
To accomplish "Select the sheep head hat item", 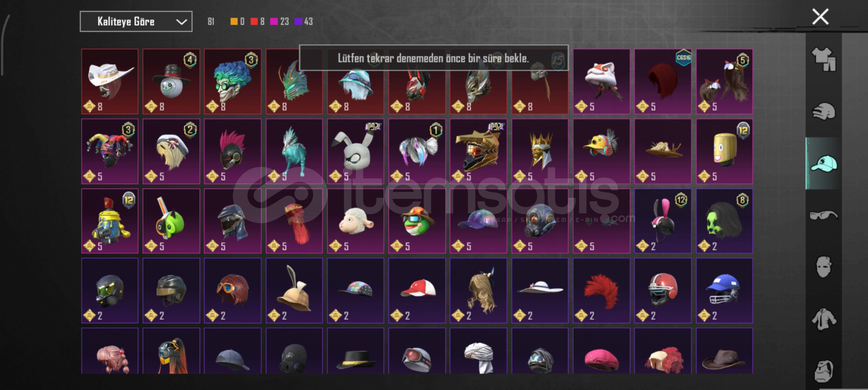I will tap(355, 221).
